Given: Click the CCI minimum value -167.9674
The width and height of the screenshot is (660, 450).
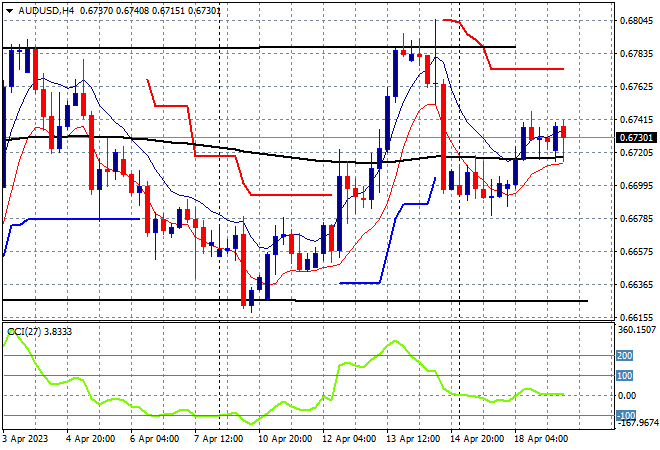Looking at the screenshot, I should coord(637,422).
